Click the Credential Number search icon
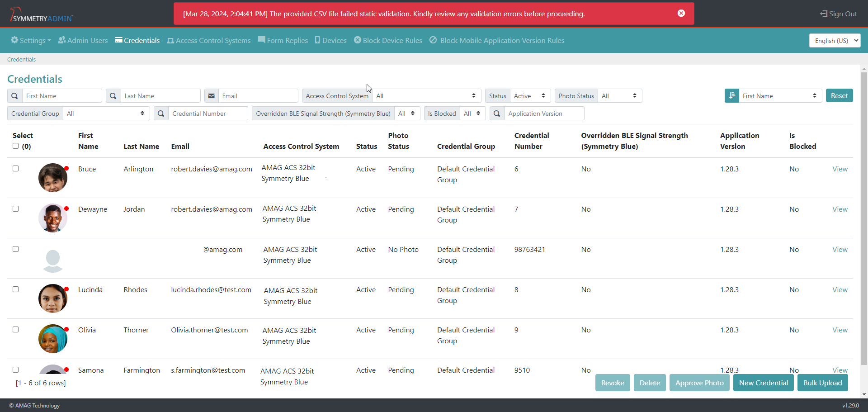868x412 pixels. 161,114
